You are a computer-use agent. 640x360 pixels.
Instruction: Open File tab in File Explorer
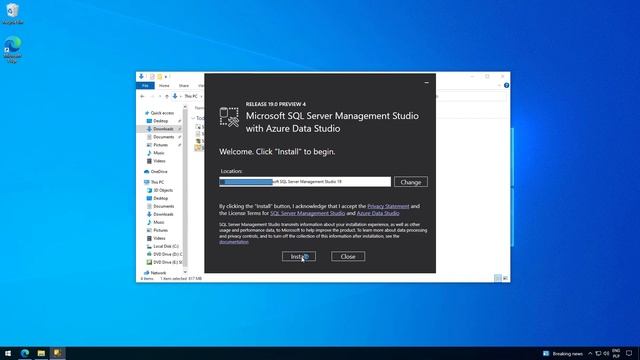[145, 86]
